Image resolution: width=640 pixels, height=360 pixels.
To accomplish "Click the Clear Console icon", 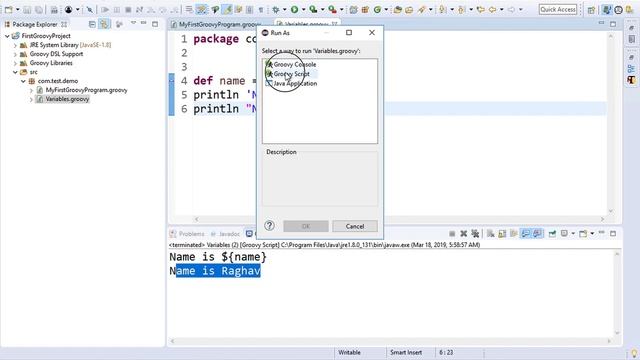I will 491,233.
